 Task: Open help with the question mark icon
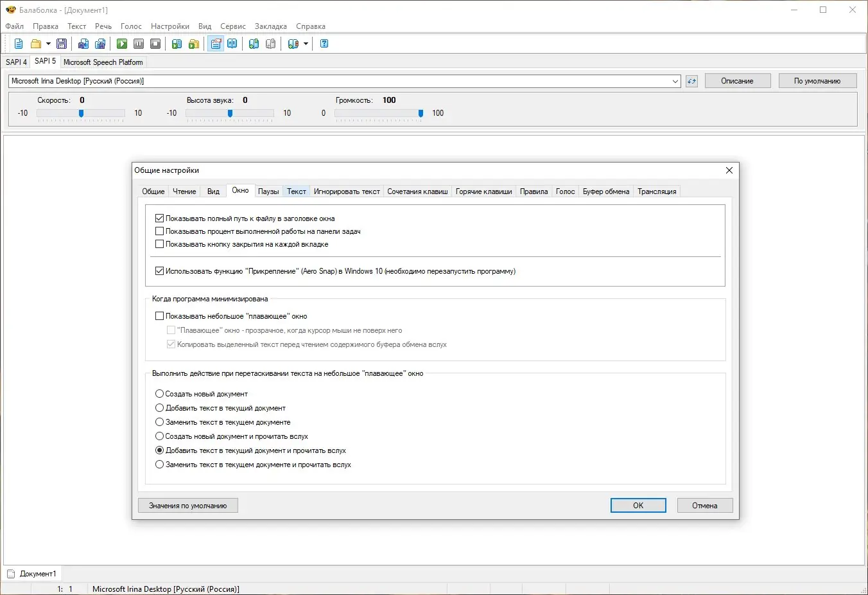pos(324,44)
